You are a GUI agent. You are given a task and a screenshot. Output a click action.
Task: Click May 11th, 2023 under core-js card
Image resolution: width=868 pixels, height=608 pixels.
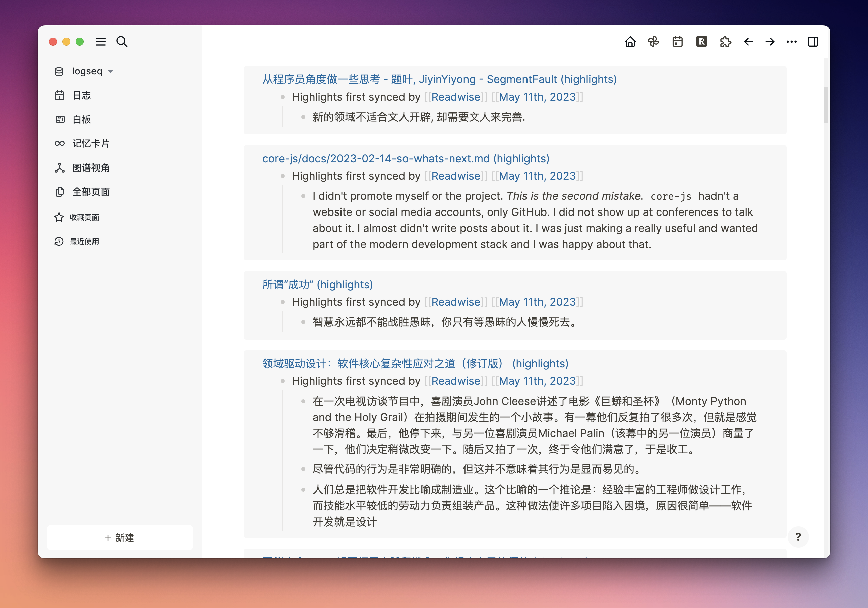tap(537, 176)
